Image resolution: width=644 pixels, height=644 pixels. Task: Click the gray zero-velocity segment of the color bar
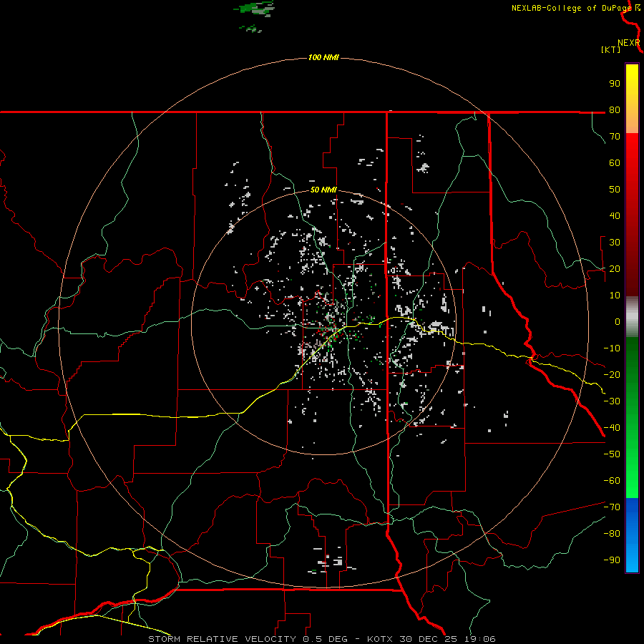pos(632,317)
